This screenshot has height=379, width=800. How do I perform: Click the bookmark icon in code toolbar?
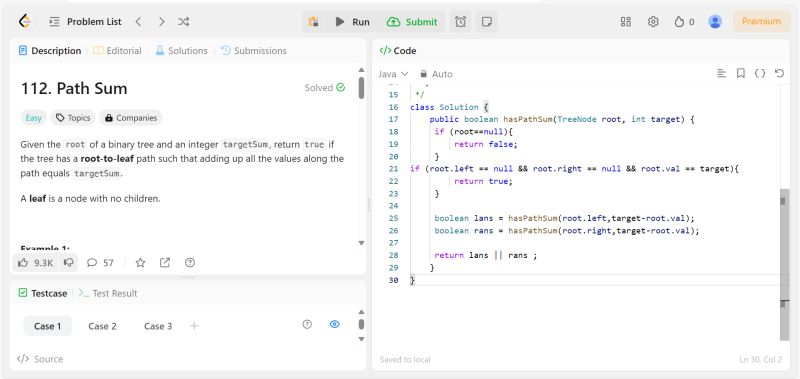(x=741, y=73)
